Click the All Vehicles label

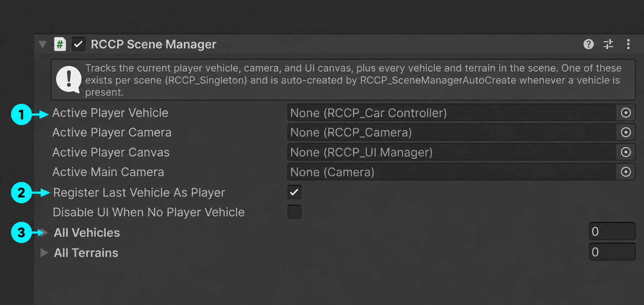pyautogui.click(x=87, y=233)
